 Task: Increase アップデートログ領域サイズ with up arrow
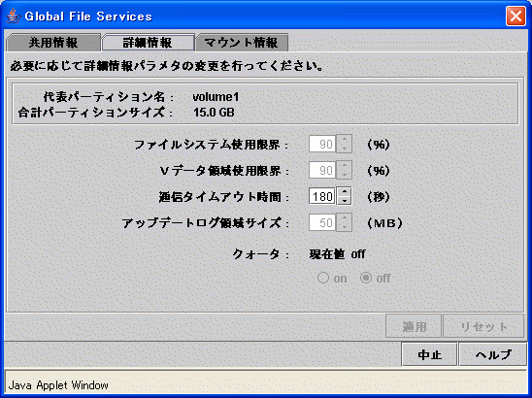click(x=345, y=218)
